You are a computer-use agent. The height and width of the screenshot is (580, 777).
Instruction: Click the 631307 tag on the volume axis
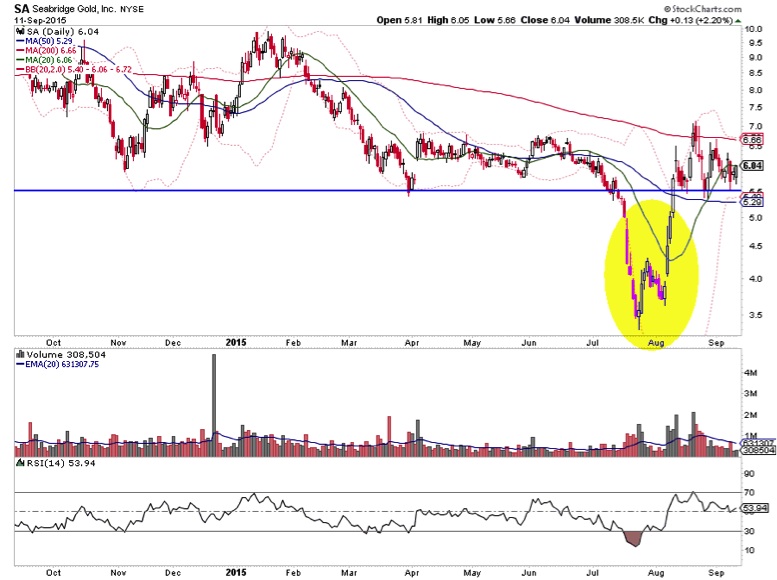pyautogui.click(x=758, y=443)
